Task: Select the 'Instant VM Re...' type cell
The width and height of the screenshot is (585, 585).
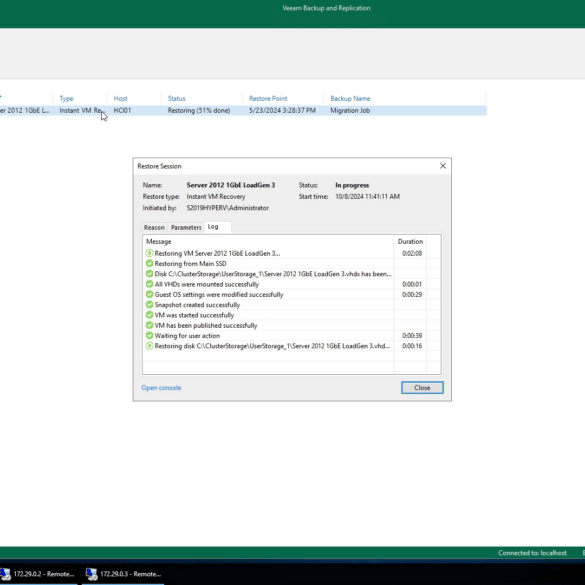Action: point(81,110)
